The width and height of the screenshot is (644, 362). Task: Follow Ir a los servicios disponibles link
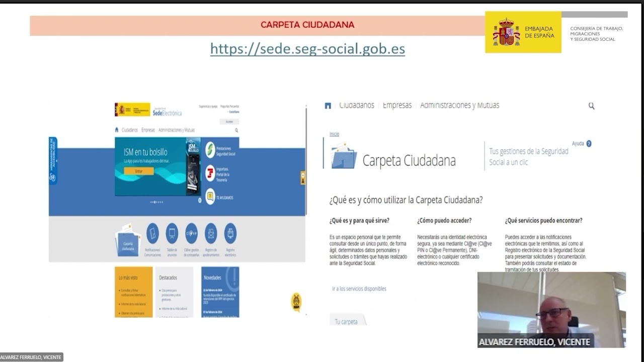pyautogui.click(x=359, y=289)
